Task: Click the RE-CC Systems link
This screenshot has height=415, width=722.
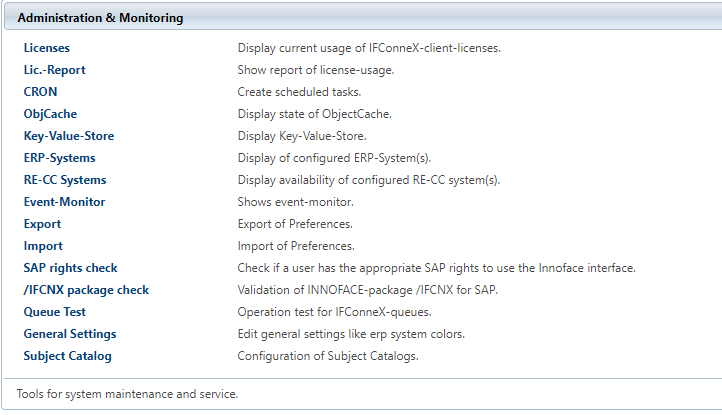Action: coord(65,180)
